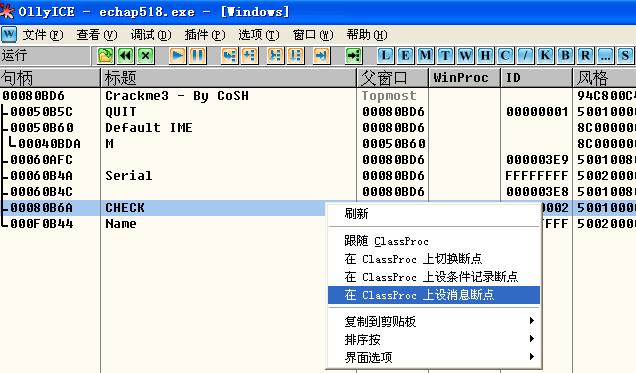Open the Log window with L button

(x=385, y=56)
